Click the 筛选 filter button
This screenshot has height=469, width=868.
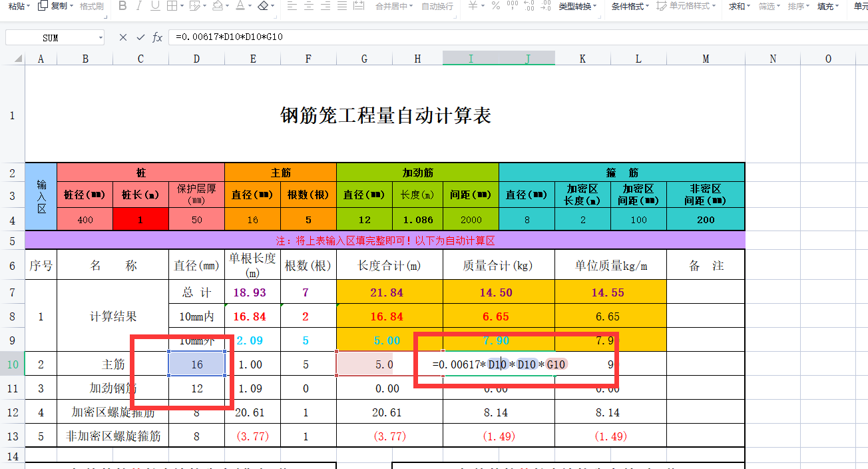pyautogui.click(x=769, y=6)
